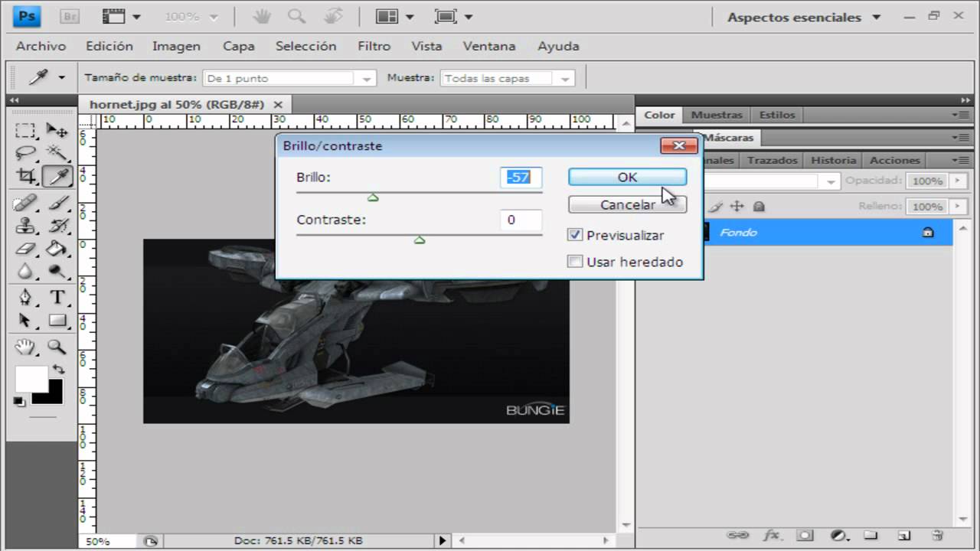
Task: Select the Hand tool in toolbox
Action: (x=25, y=347)
